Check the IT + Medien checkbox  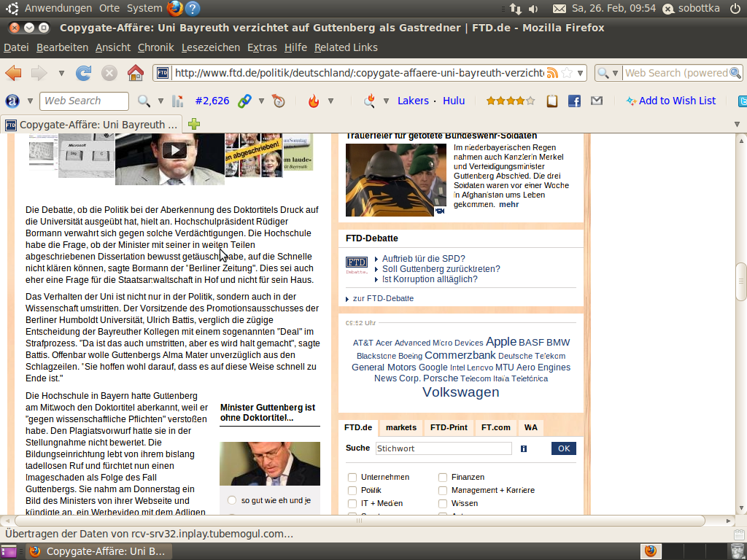tap(352, 504)
